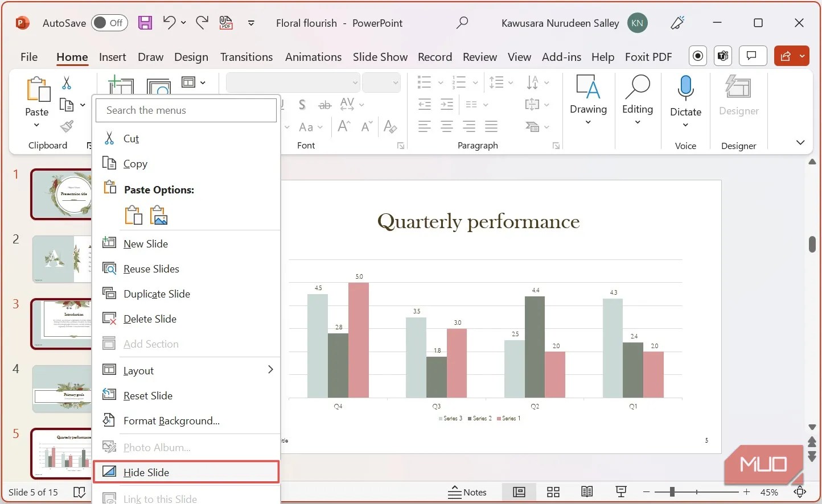Toggle the Notes pane

click(468, 491)
